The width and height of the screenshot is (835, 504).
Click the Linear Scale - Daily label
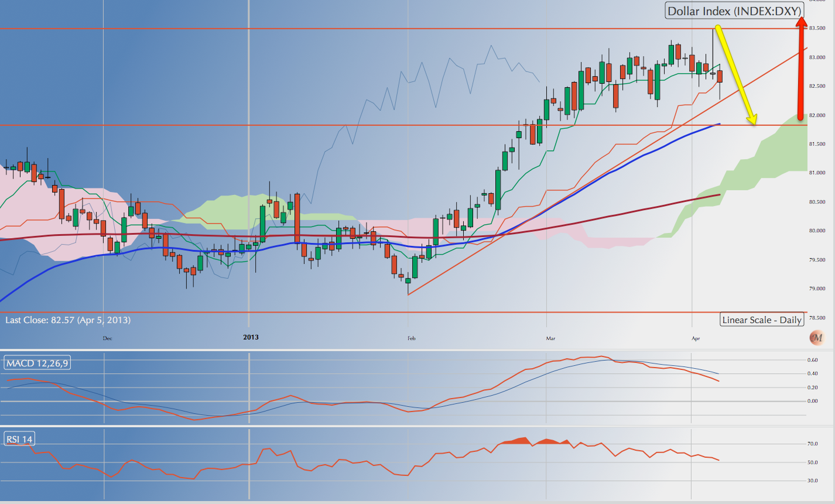point(762,320)
